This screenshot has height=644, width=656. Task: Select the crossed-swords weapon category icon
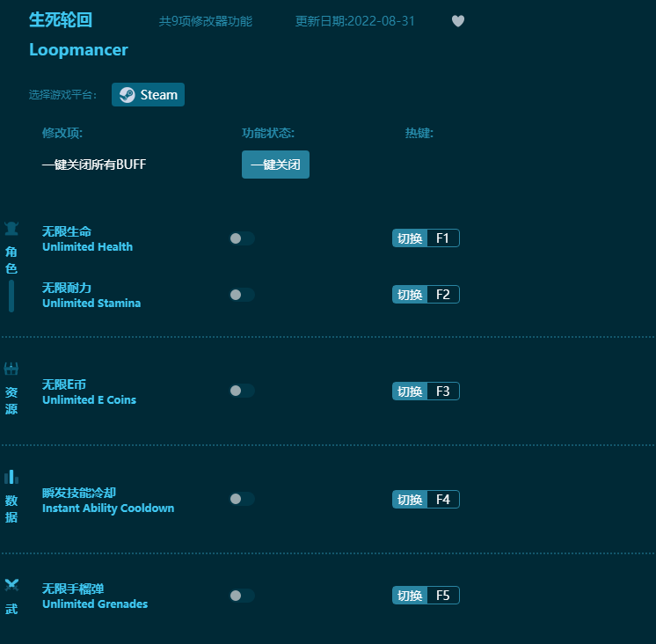(x=11, y=585)
